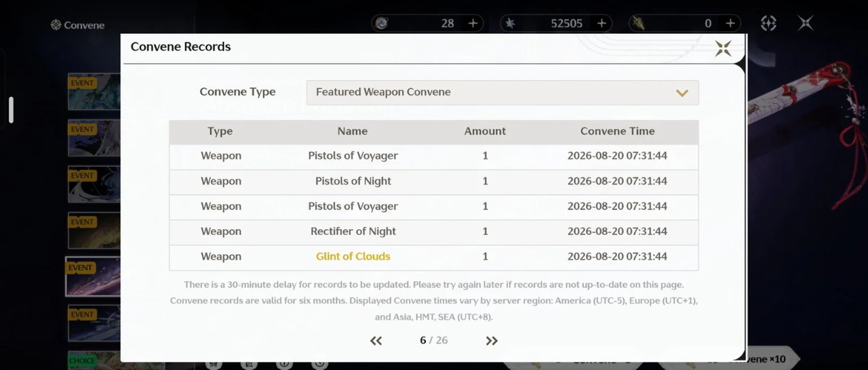
Task: Click the Convene Records dialog title
Action: 180,47
